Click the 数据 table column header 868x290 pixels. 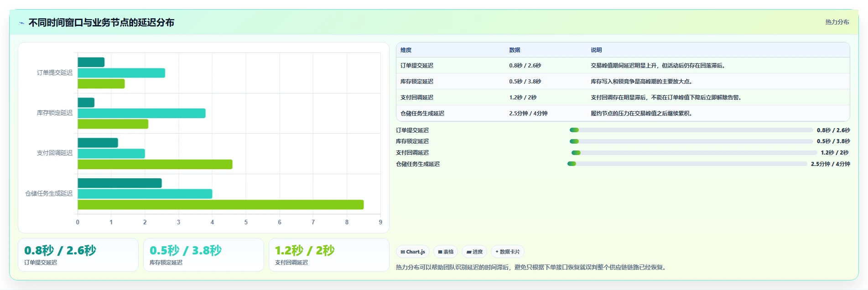[515, 50]
